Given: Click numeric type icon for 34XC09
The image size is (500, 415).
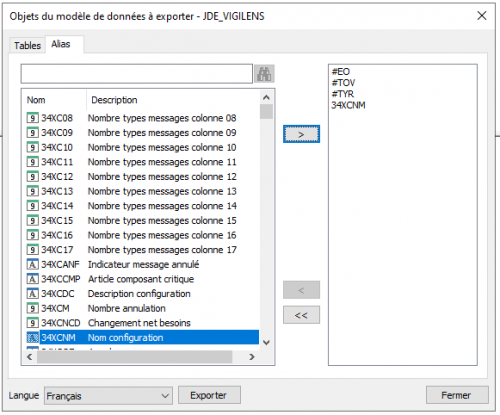Looking at the screenshot, I should [32, 133].
